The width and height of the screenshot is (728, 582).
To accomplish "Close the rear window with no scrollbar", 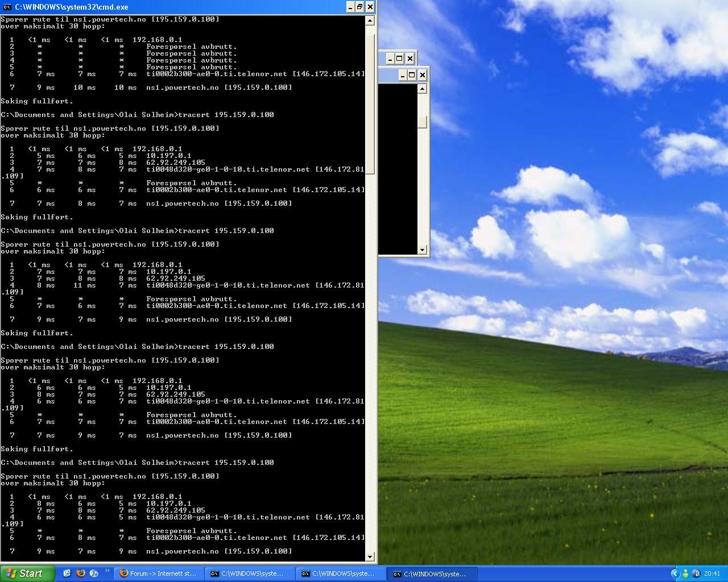I will tap(410, 59).
